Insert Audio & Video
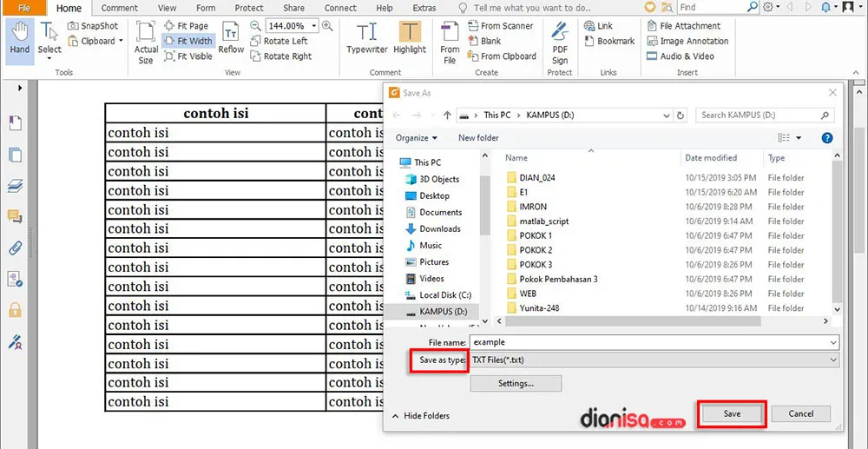The width and height of the screenshot is (868, 449). point(681,56)
